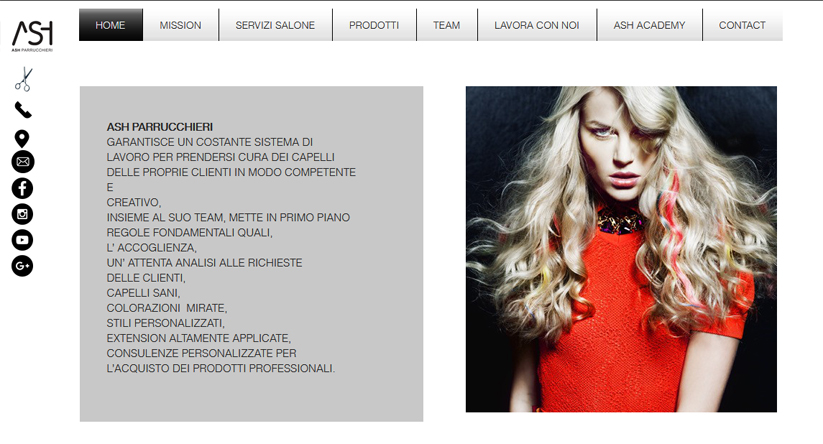Open LAVORA CON NOI page
Screen dimensions: 823x444
(537, 25)
